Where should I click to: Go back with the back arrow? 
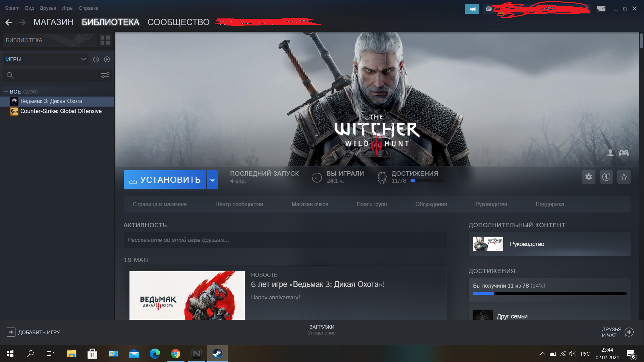(9, 22)
